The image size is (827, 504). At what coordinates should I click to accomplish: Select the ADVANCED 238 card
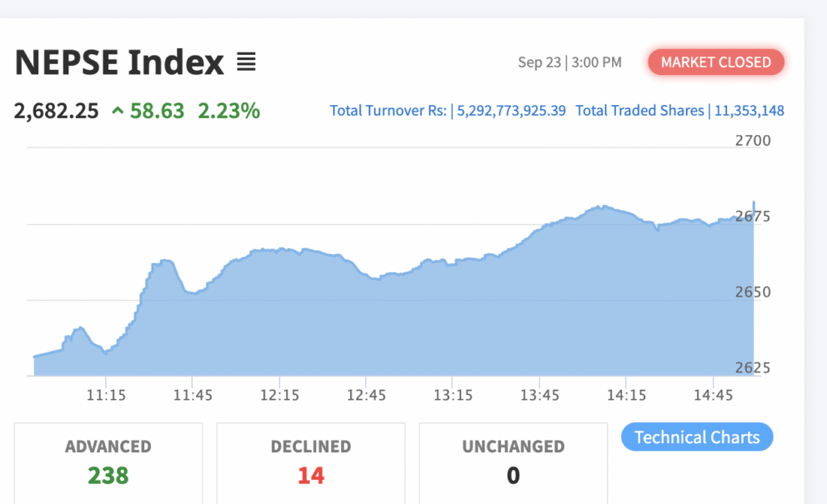[x=108, y=462]
